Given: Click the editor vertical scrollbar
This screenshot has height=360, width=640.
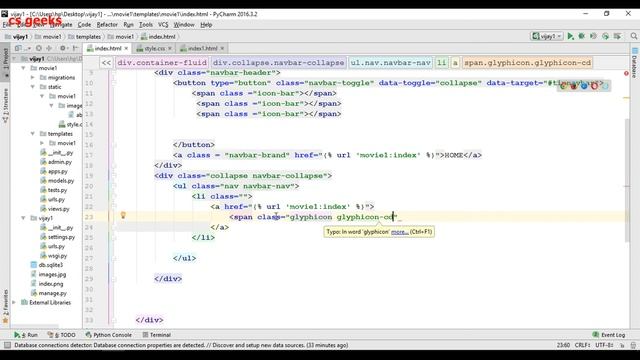Looking at the screenshot, I should coord(627,180).
